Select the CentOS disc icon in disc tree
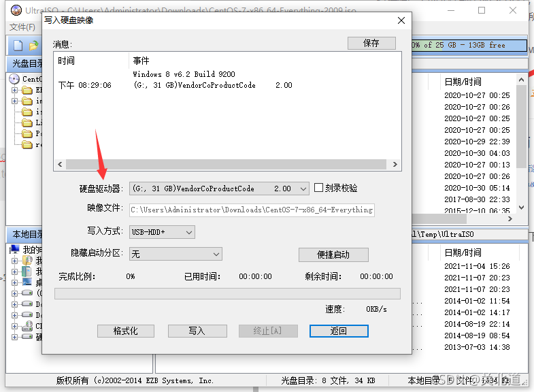This screenshot has width=534, height=392. (14, 79)
